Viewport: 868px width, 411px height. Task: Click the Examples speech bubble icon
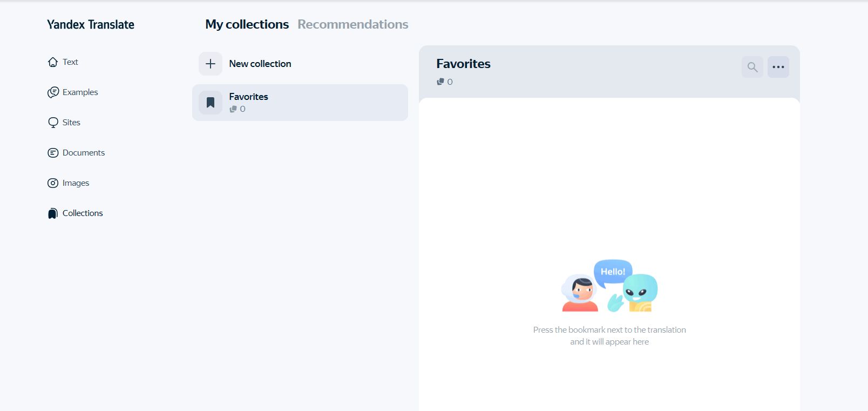pos(53,92)
